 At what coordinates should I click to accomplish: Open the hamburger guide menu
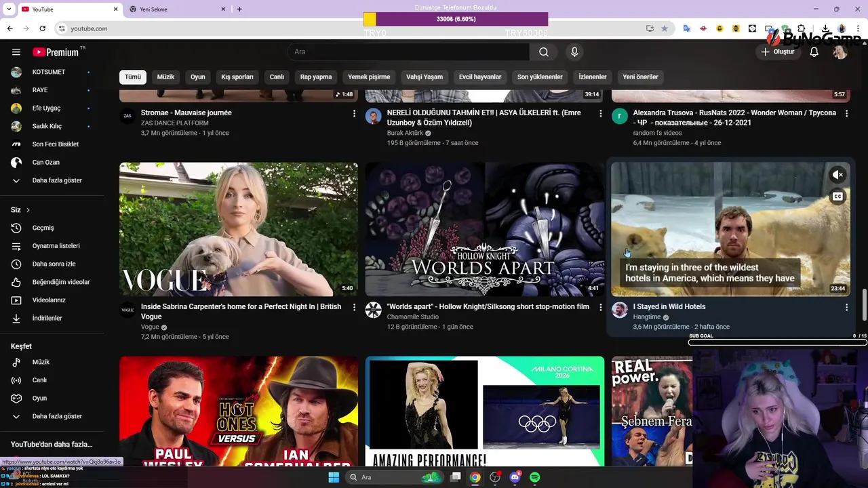(x=16, y=52)
